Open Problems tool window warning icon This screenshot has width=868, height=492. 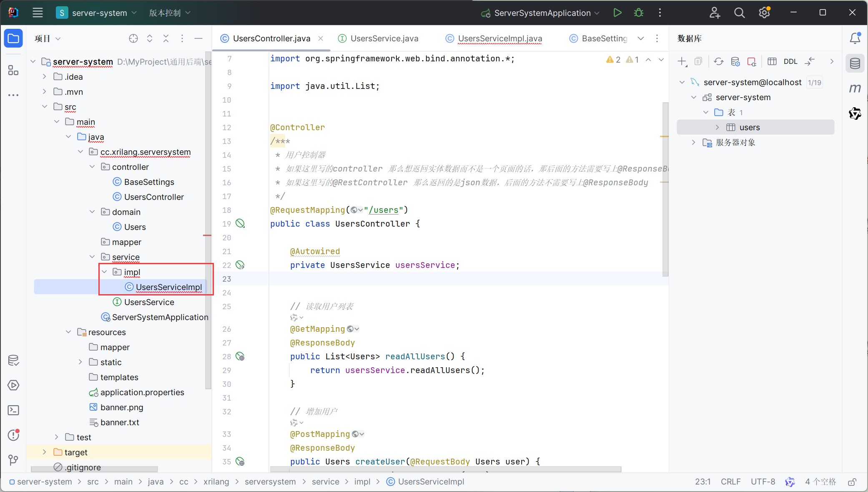pos(13,435)
